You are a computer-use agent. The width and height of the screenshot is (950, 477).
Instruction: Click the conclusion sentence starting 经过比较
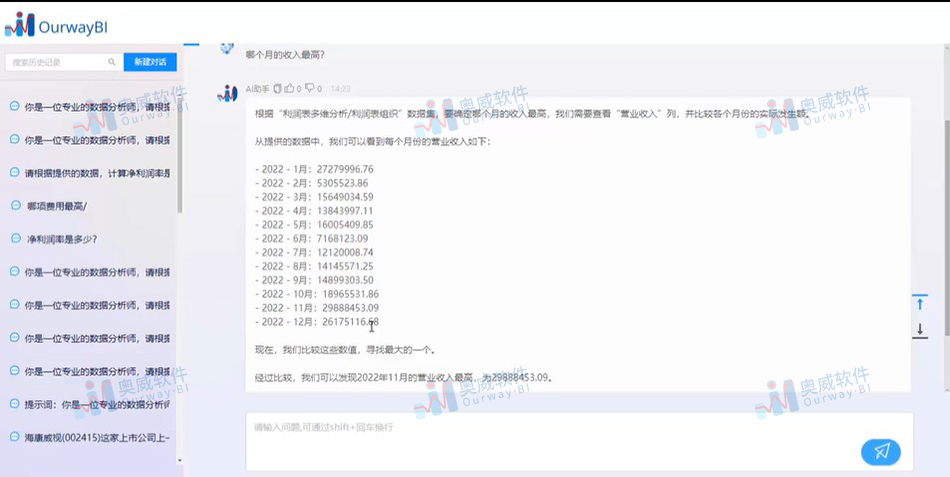click(404, 378)
